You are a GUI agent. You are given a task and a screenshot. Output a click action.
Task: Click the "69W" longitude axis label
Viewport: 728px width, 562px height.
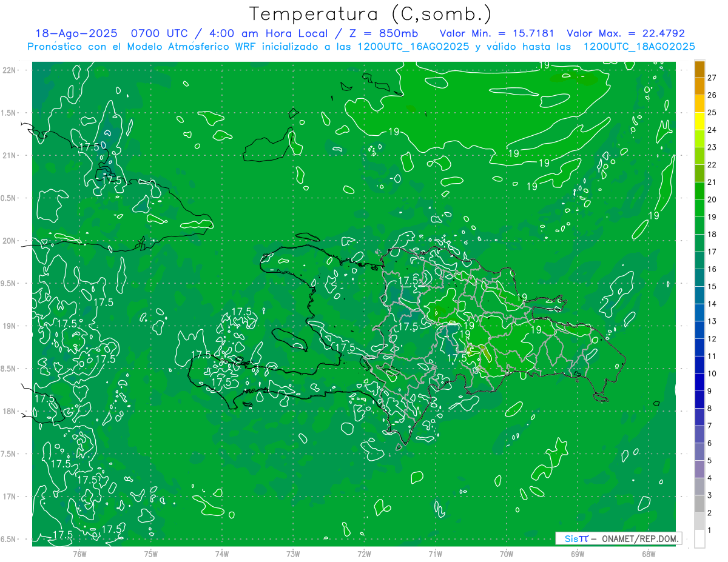tap(578, 554)
